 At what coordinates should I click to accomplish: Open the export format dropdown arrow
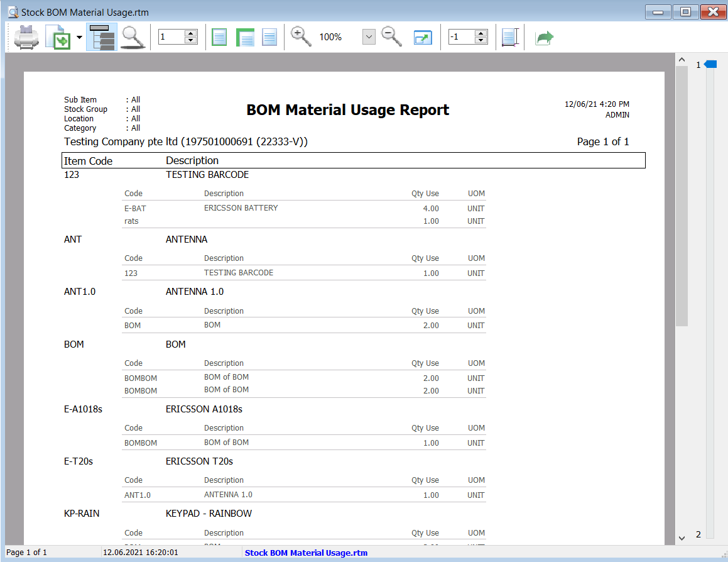click(79, 36)
